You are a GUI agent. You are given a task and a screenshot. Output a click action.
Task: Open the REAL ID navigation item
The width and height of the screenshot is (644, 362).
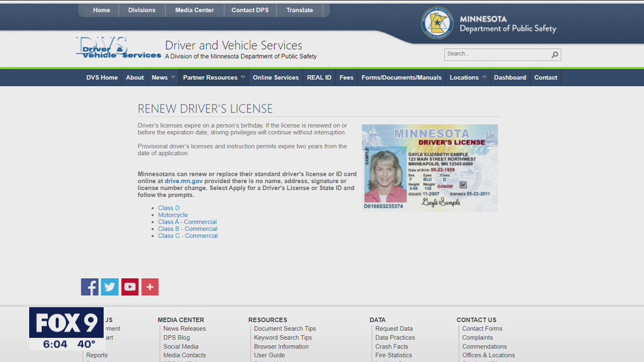(x=319, y=77)
